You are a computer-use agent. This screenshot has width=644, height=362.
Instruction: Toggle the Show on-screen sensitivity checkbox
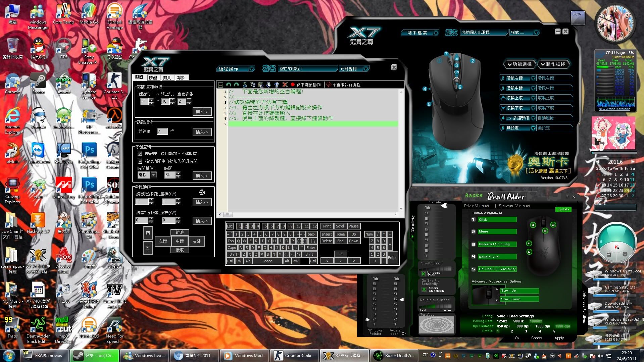[424, 289]
